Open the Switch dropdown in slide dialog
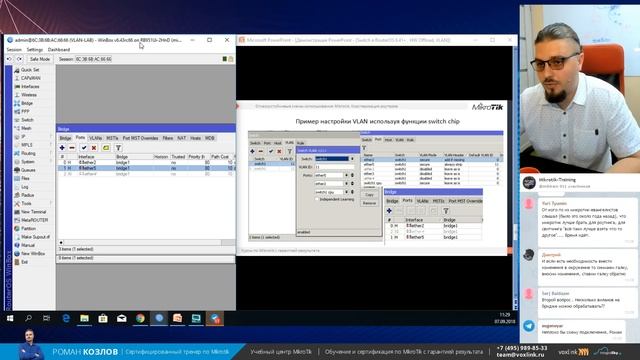The width and height of the screenshot is (640, 360). point(352,159)
